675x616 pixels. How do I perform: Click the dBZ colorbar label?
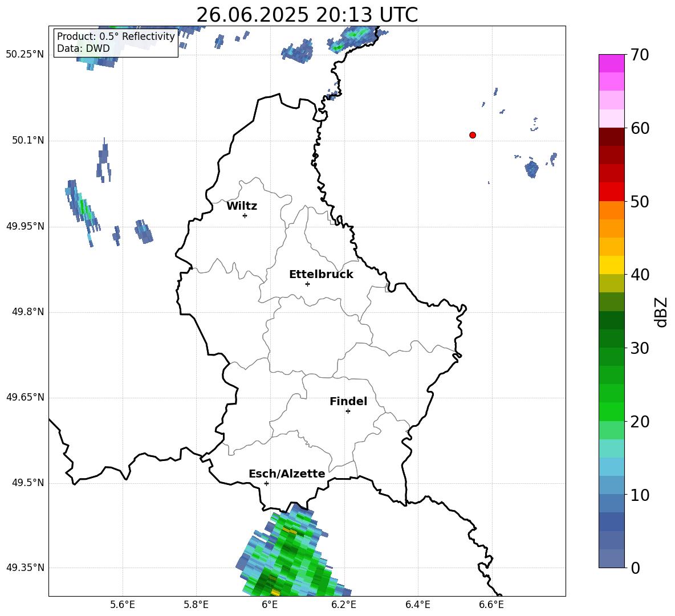pos(661,312)
